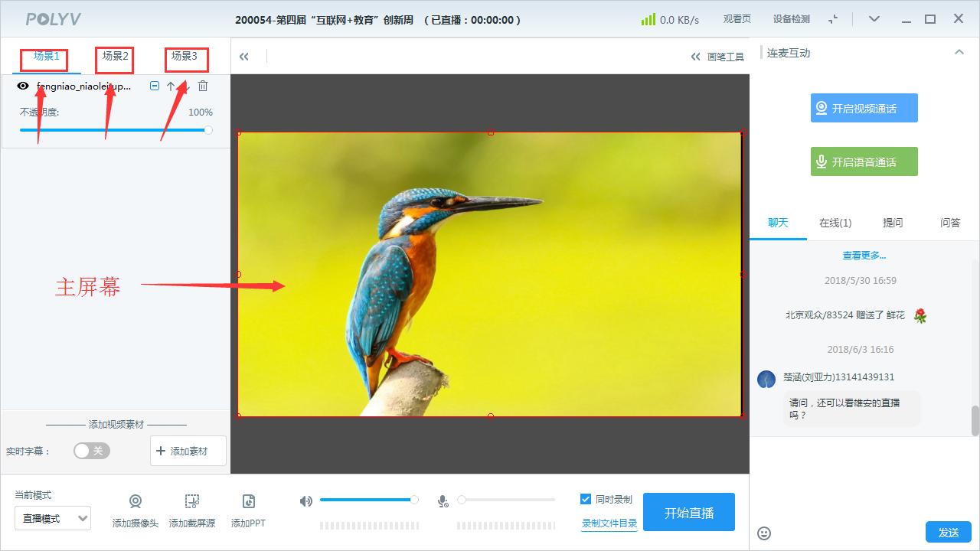The width and height of the screenshot is (980, 551).
Task: Adjust the 不透明度 opacity slider
Action: click(116, 130)
